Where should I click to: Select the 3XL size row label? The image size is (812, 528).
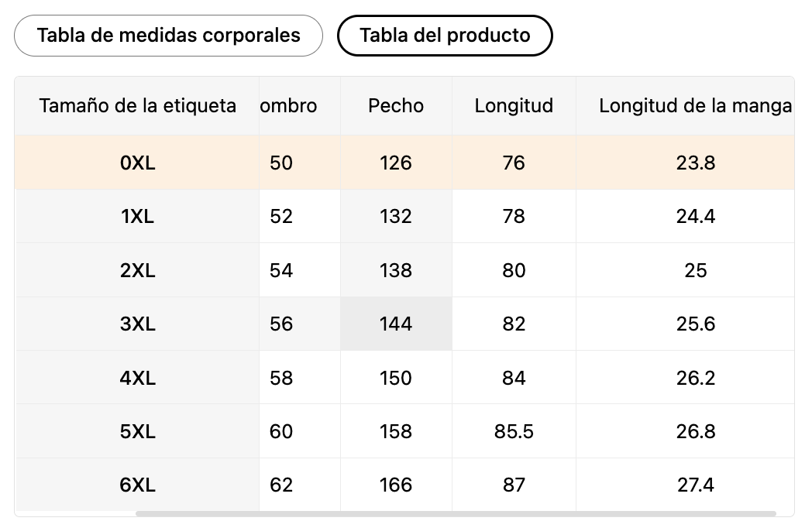(137, 324)
